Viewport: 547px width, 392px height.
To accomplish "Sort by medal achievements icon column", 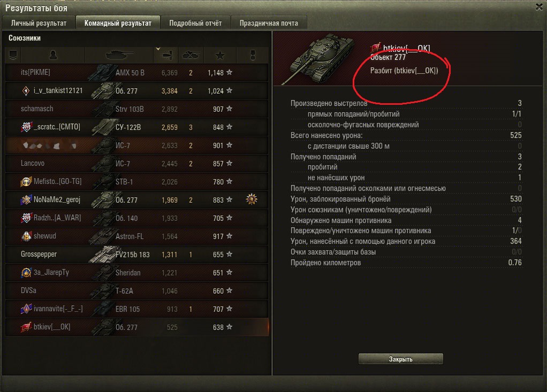I will (253, 55).
